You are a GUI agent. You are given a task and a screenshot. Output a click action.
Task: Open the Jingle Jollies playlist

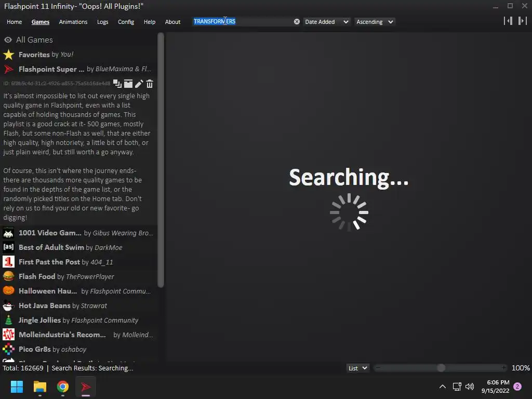click(x=79, y=320)
